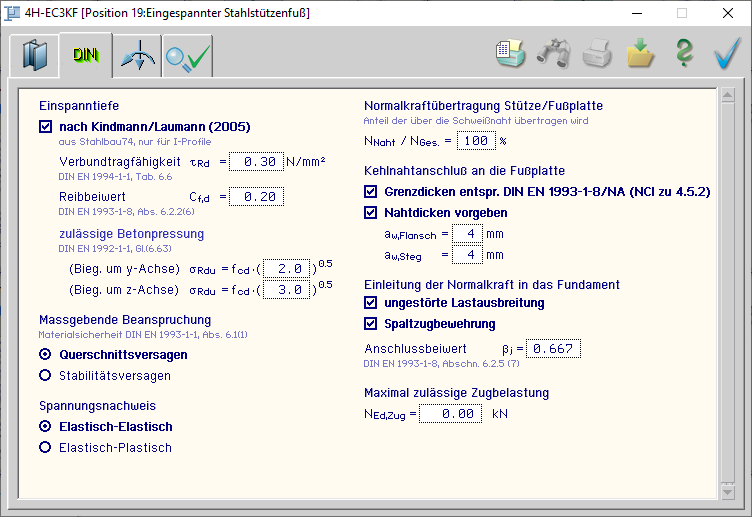Open the load arrows tab
This screenshot has width=752, height=517.
point(137,57)
